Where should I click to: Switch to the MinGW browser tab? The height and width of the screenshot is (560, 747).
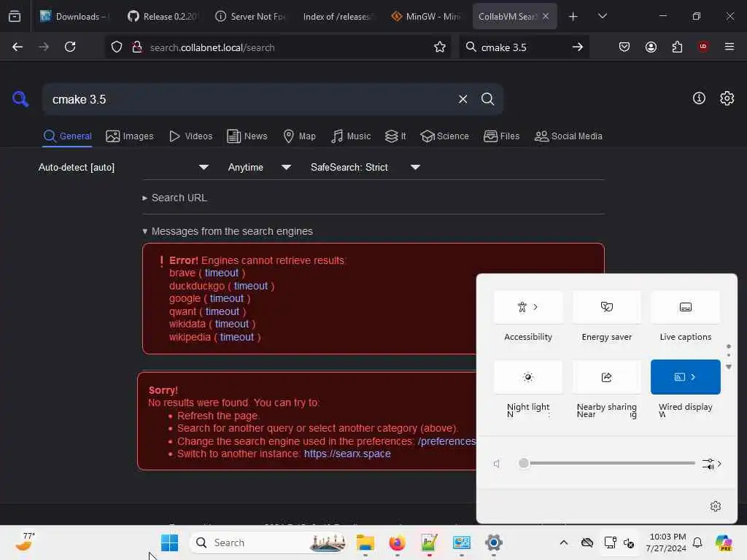click(x=426, y=16)
